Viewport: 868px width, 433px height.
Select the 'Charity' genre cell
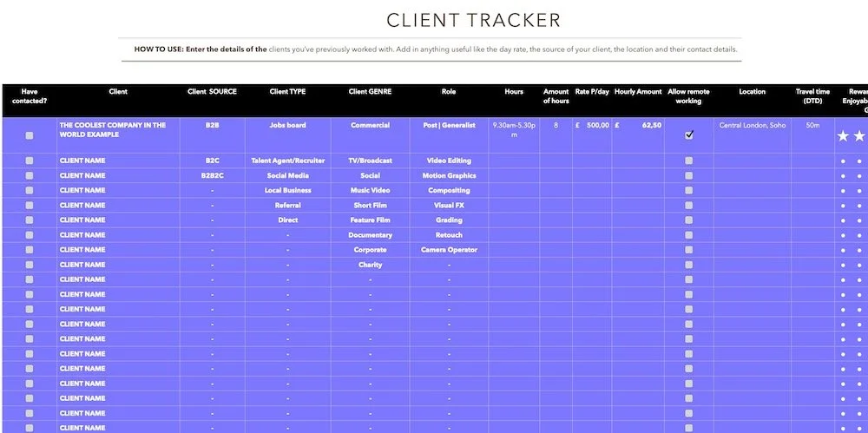point(370,265)
